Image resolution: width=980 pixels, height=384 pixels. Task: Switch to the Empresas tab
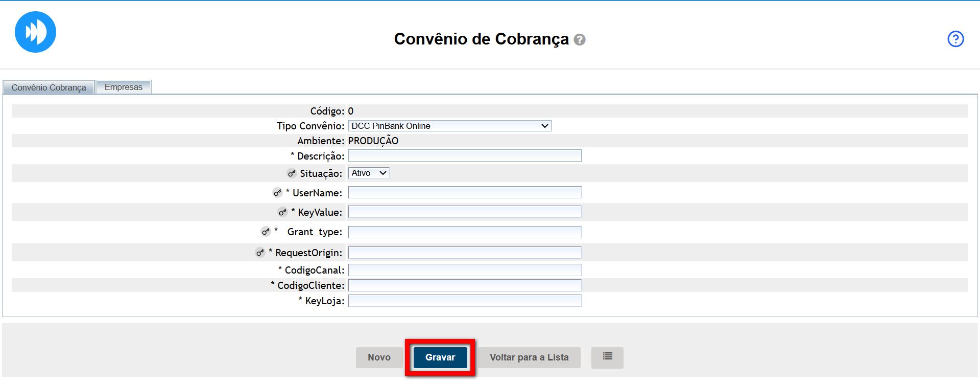point(124,87)
